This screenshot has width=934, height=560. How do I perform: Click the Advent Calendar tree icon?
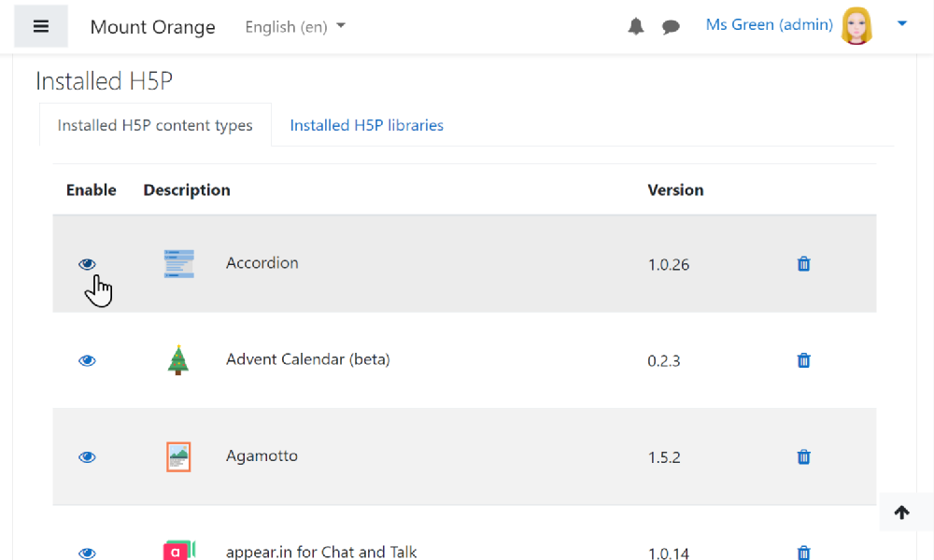(178, 360)
